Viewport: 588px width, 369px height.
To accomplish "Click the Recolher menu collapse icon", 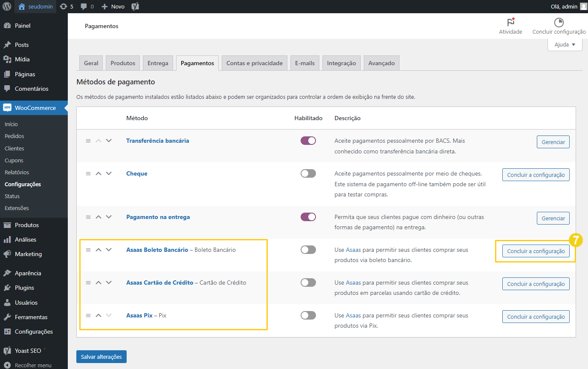I will point(7,365).
